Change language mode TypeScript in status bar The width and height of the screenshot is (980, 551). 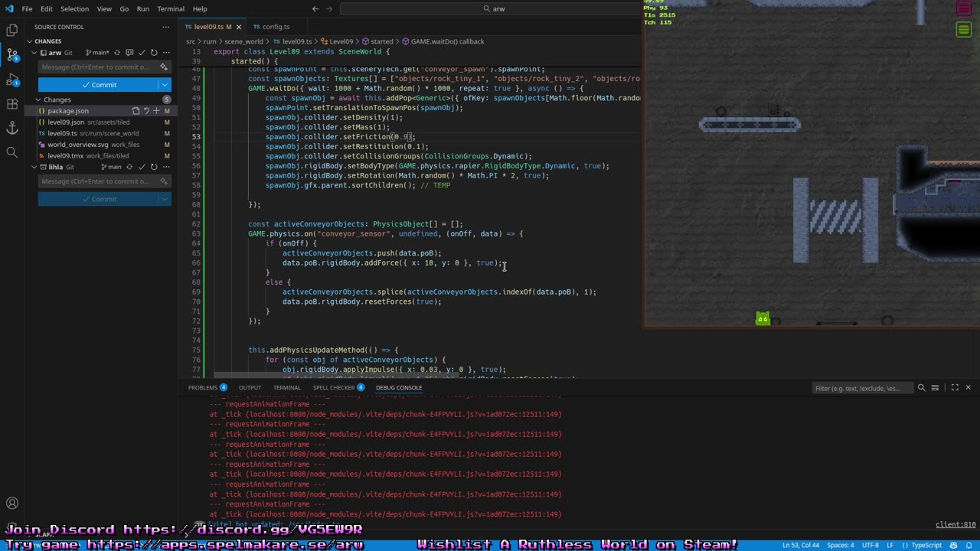pos(926,545)
